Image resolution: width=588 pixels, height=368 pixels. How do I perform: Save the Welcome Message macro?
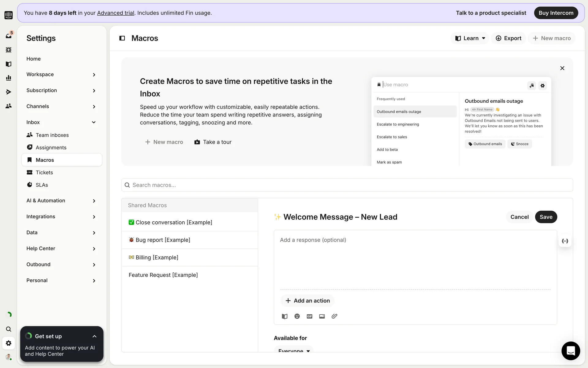(546, 217)
